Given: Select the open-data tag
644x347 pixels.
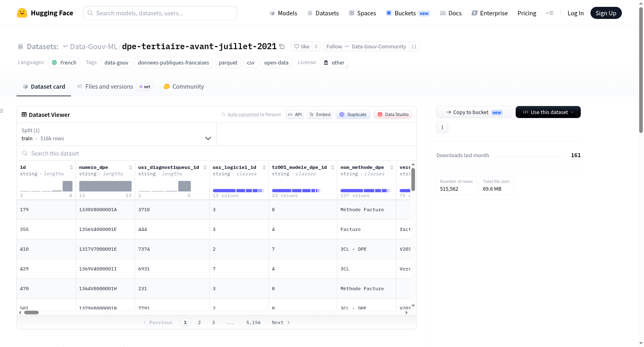Looking at the screenshot, I should [x=276, y=62].
